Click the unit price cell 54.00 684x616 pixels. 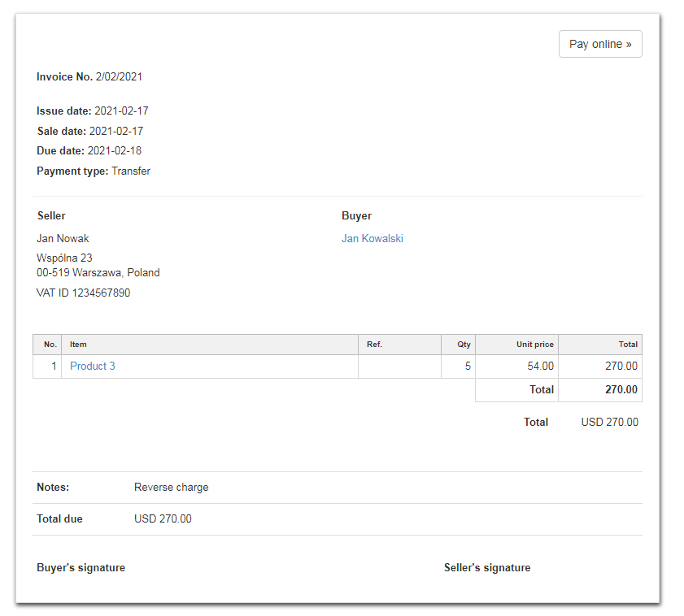click(x=540, y=367)
